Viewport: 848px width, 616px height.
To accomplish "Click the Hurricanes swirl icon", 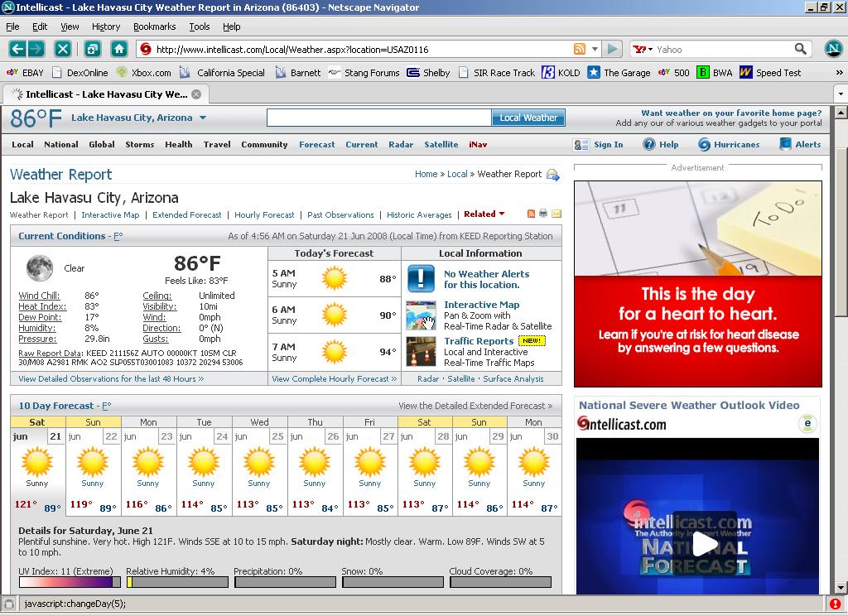I will 704,144.
